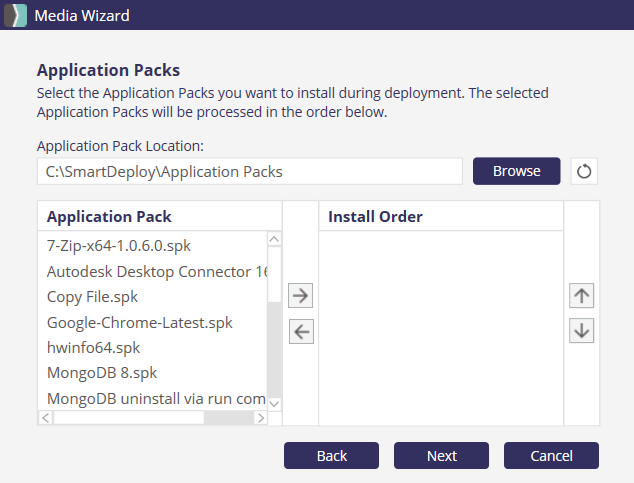The width and height of the screenshot is (634, 483).
Task: Choose Google-Chrome-Latest.spk pack
Action: 139,323
